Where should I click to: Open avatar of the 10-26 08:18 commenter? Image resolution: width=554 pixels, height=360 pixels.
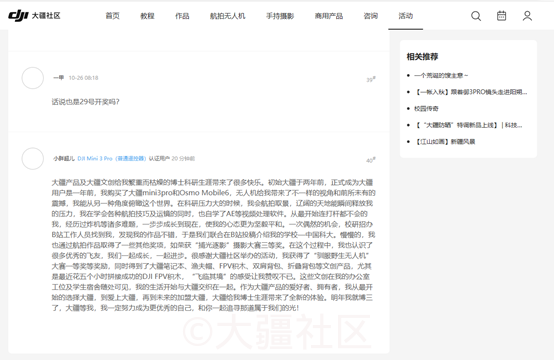(x=33, y=78)
